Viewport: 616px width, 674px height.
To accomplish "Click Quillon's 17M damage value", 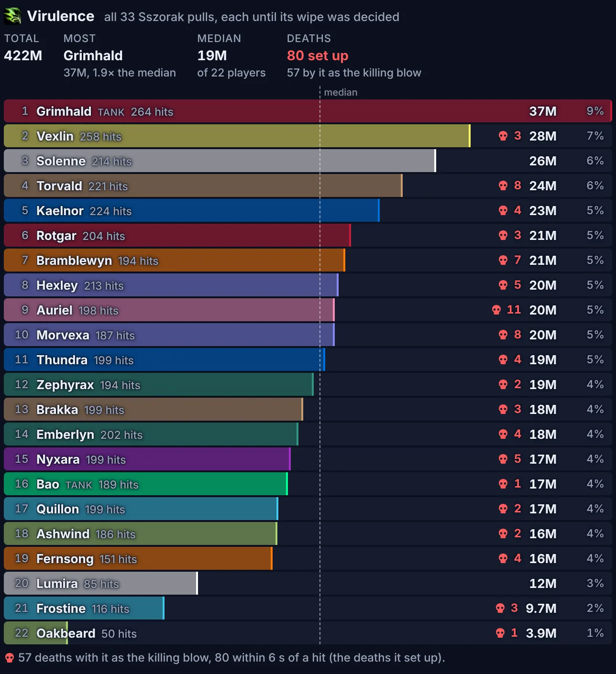I will point(543,509).
